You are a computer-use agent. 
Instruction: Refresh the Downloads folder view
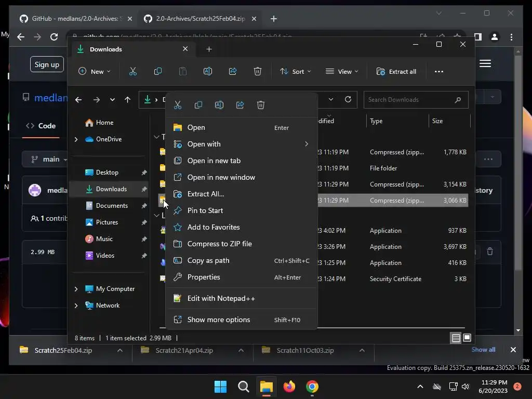(348, 99)
